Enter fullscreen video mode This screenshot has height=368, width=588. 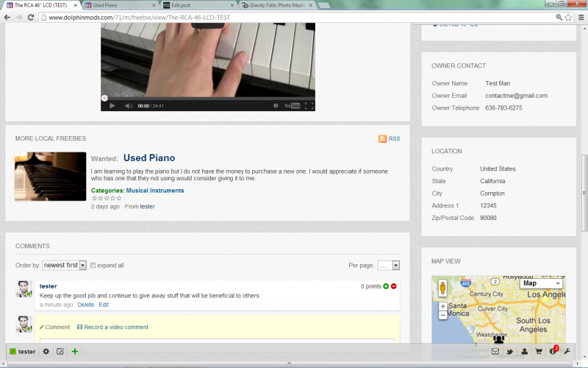pyautogui.click(x=309, y=106)
